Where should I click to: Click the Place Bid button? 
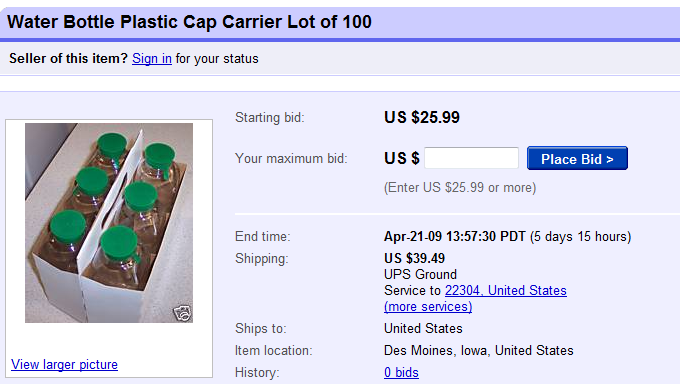pyautogui.click(x=577, y=158)
